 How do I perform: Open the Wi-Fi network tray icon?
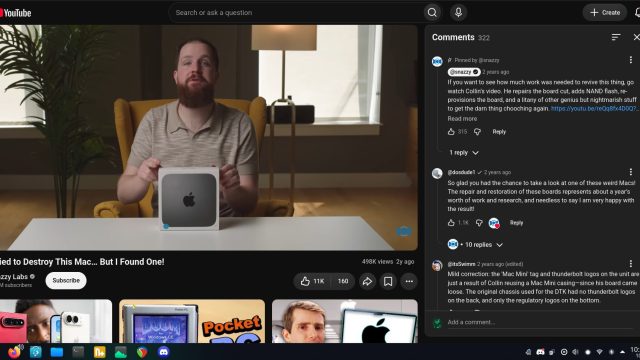[600, 352]
